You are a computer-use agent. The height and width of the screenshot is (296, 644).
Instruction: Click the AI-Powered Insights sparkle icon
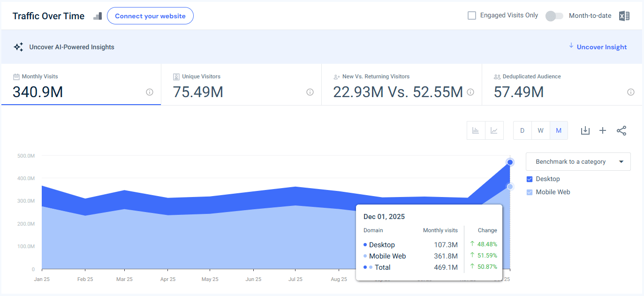click(18, 47)
